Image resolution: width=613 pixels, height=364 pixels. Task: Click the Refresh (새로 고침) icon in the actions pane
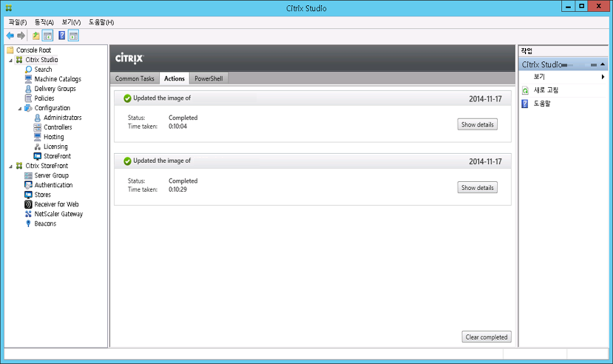click(525, 90)
